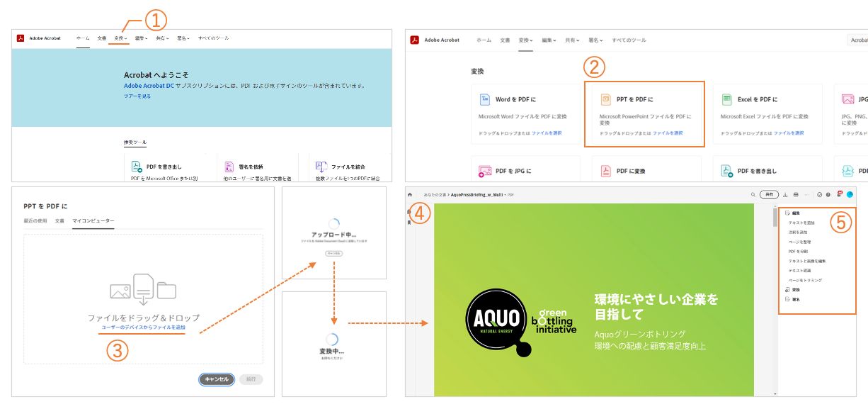This screenshot has width=868, height=409.
Task: Switch to the 最近の使用 tab in the dialog
Action: pyautogui.click(x=36, y=221)
